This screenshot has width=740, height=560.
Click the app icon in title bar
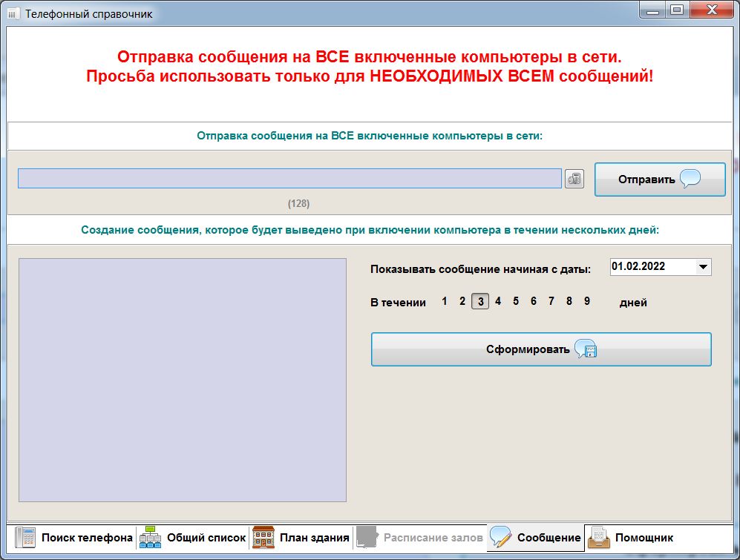pyautogui.click(x=13, y=13)
